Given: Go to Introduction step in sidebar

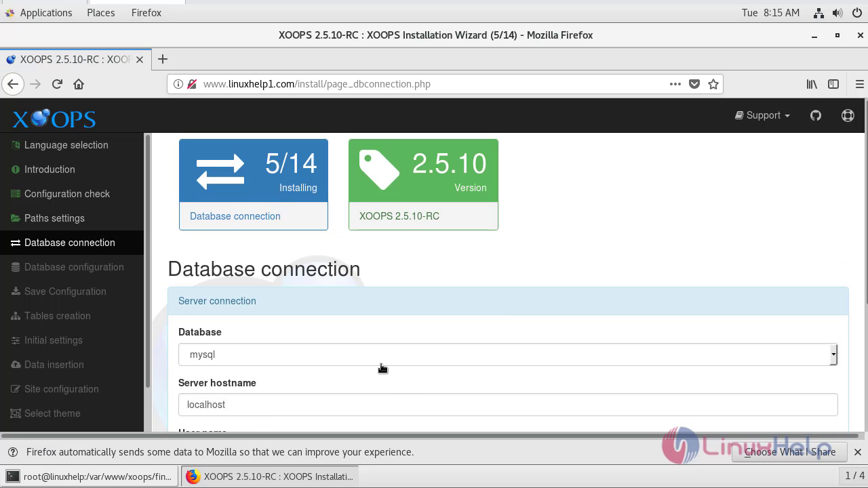Looking at the screenshot, I should [x=72, y=169].
